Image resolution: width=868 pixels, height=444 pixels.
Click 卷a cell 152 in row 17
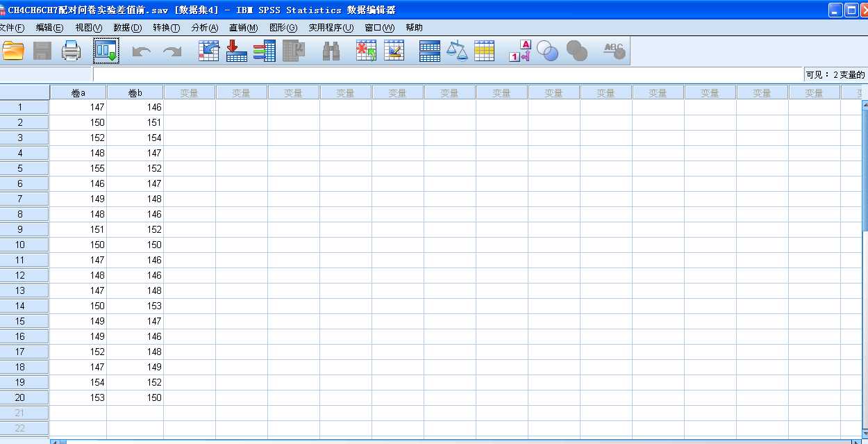[78, 352]
